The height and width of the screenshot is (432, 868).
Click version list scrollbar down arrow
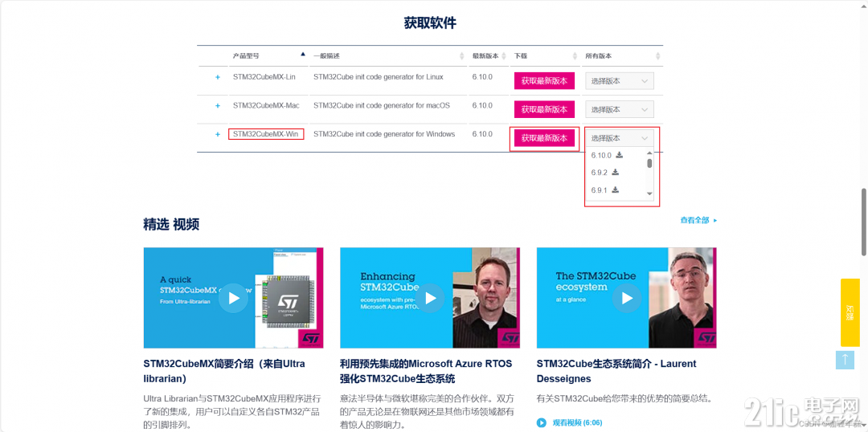tap(650, 194)
